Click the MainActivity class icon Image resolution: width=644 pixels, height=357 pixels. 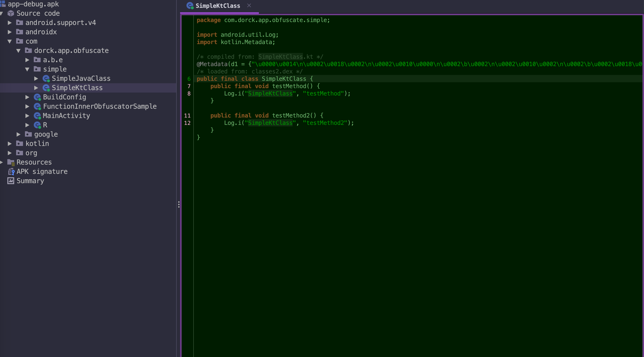[37, 116]
